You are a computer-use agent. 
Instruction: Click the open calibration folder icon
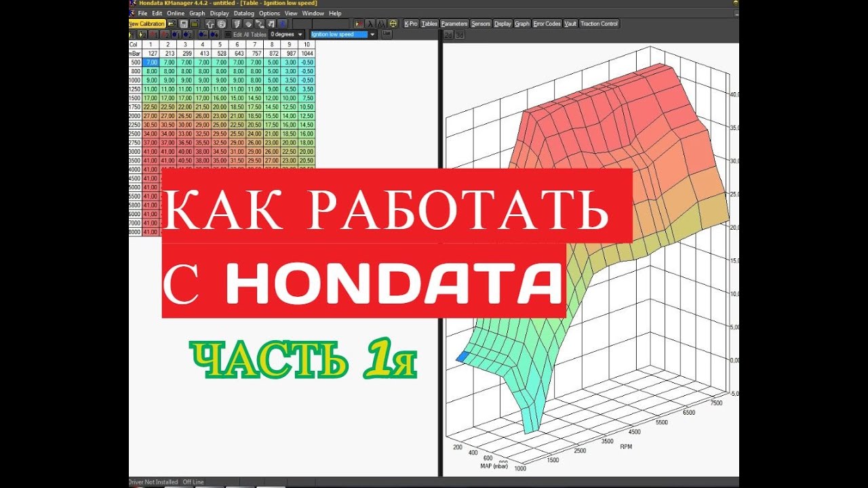coord(172,24)
